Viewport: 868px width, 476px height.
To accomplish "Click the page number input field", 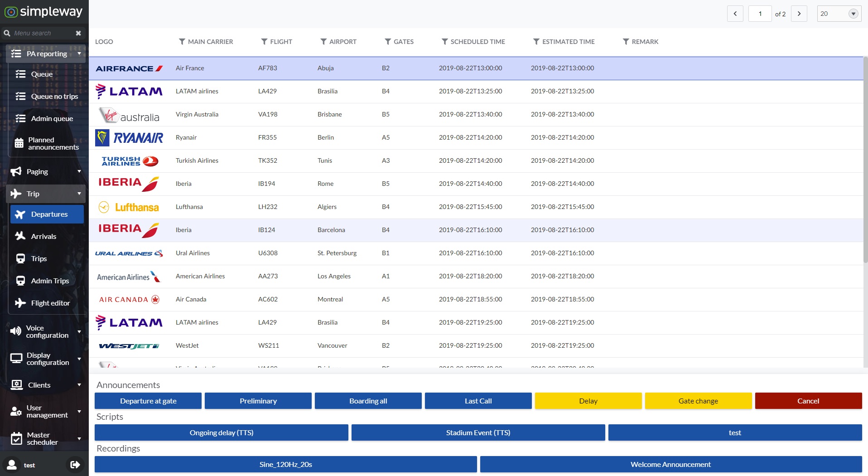I will tap(760, 14).
